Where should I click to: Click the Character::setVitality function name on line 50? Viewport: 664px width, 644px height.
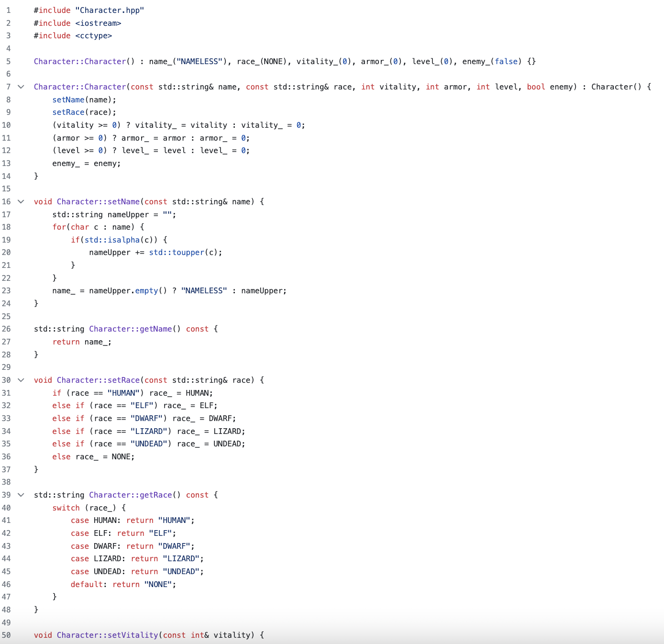tap(107, 635)
